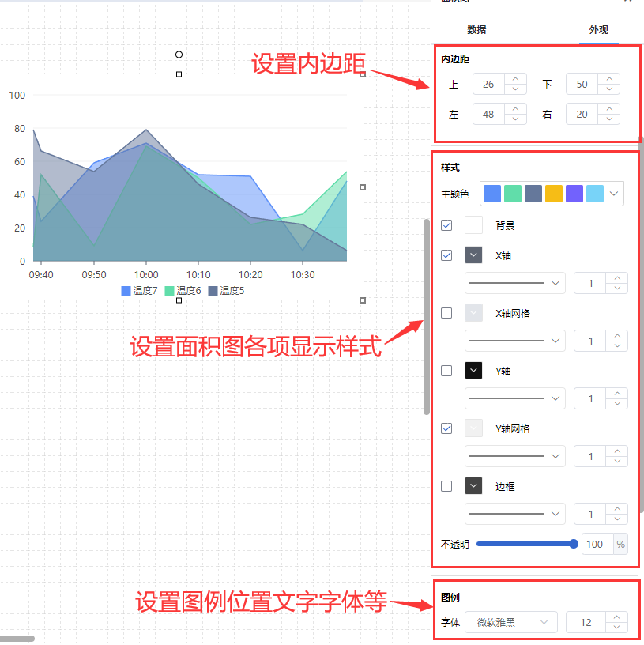Open the Y轴 black color picker
The width and height of the screenshot is (644, 645).
click(473, 371)
